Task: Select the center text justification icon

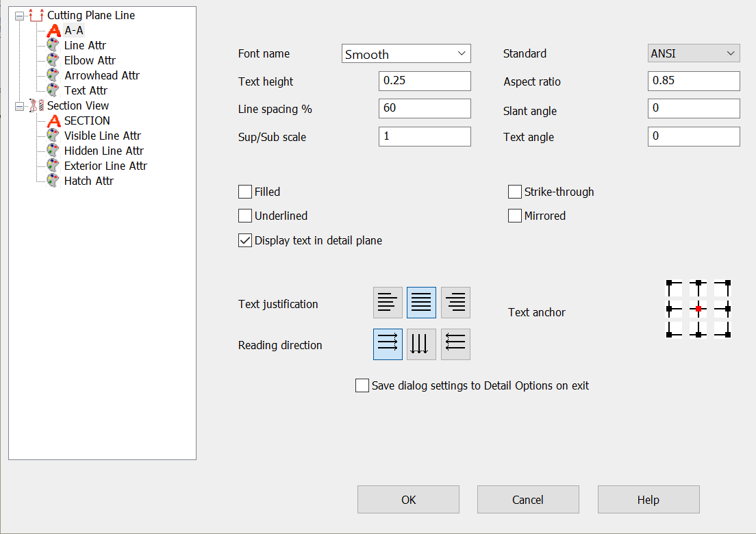Action: click(421, 302)
